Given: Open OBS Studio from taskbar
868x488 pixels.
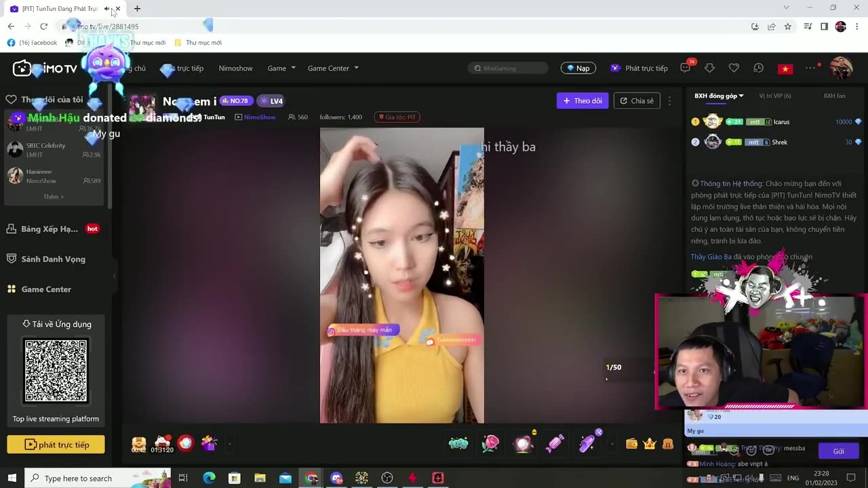Looking at the screenshot, I should [387, 478].
